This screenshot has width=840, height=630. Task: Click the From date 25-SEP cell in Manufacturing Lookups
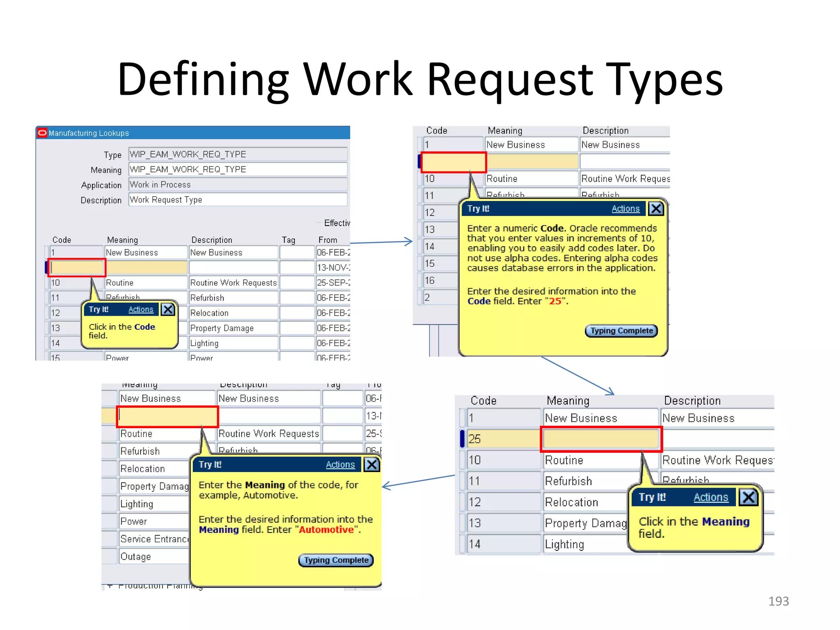coord(333,283)
